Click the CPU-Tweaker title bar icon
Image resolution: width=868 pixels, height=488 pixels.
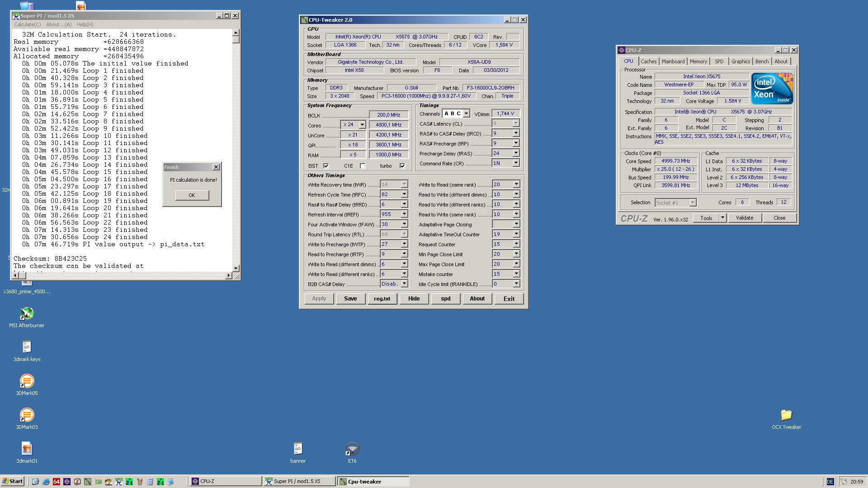(305, 20)
